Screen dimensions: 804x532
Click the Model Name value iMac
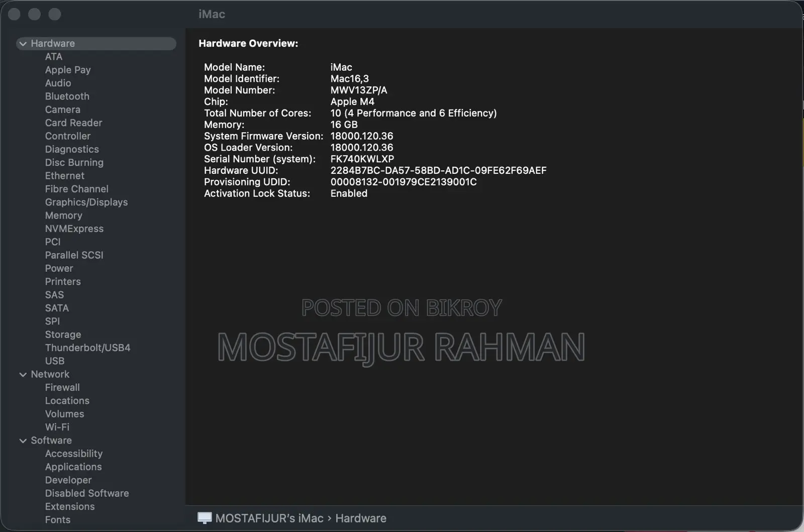tap(341, 67)
